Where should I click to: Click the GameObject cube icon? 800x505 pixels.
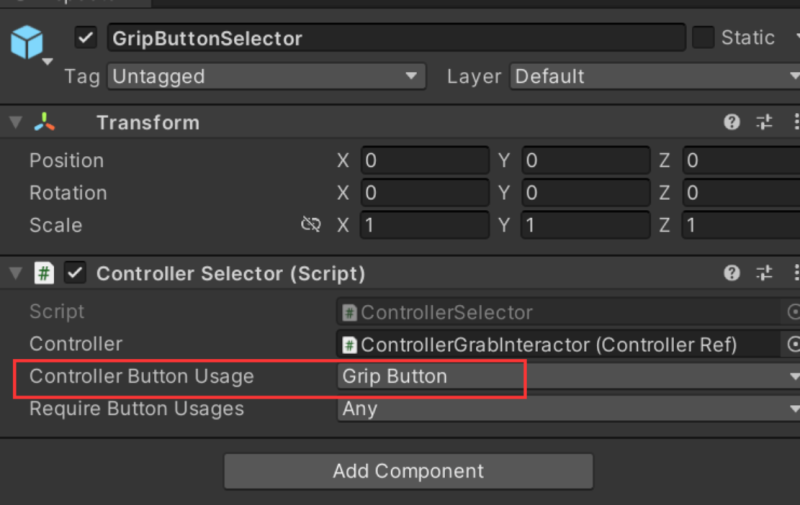tap(27, 43)
